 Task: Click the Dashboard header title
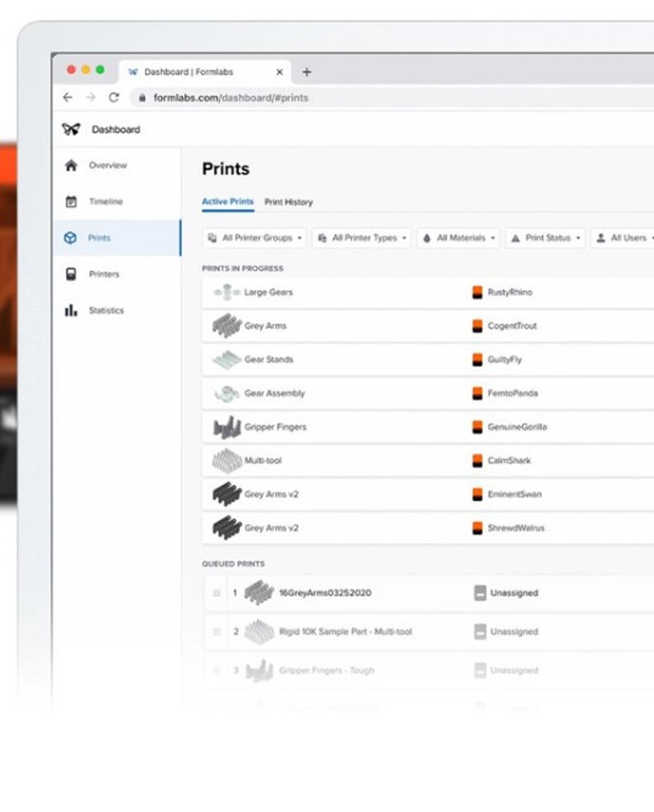(x=116, y=129)
